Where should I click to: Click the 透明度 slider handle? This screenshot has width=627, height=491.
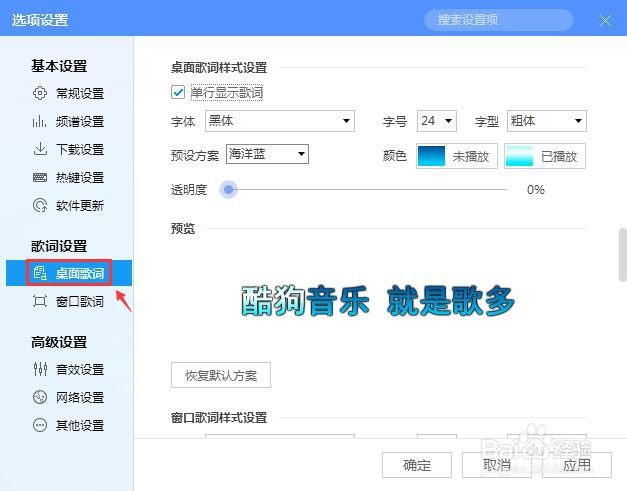click(x=228, y=189)
